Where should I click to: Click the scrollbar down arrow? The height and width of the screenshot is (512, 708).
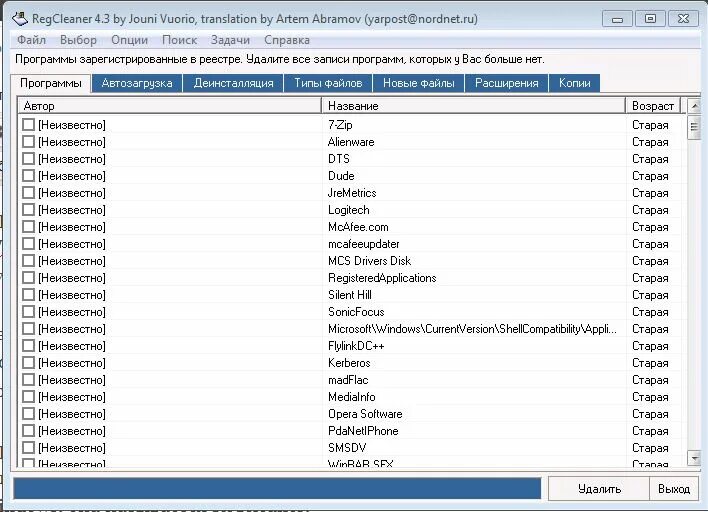pos(694,458)
